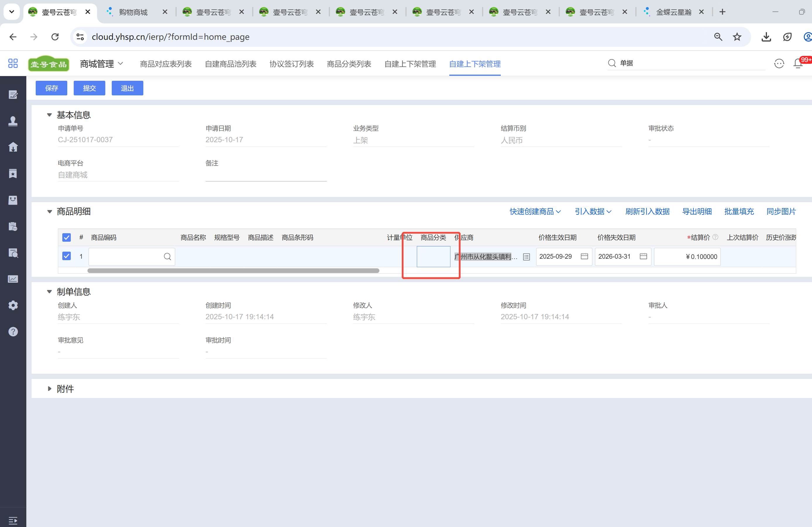Viewport: 812px width, 527px height.
Task: Click the app grid launcher icon
Action: (13, 63)
